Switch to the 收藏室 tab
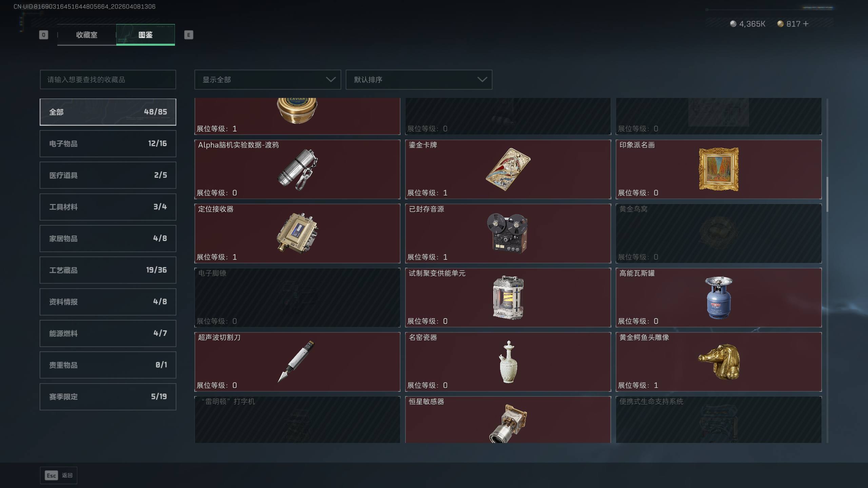 (x=86, y=35)
